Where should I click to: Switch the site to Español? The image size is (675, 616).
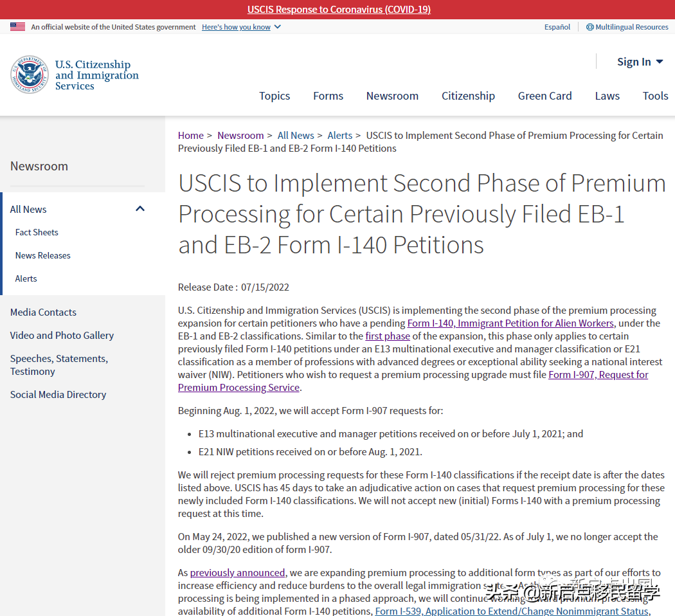point(557,27)
